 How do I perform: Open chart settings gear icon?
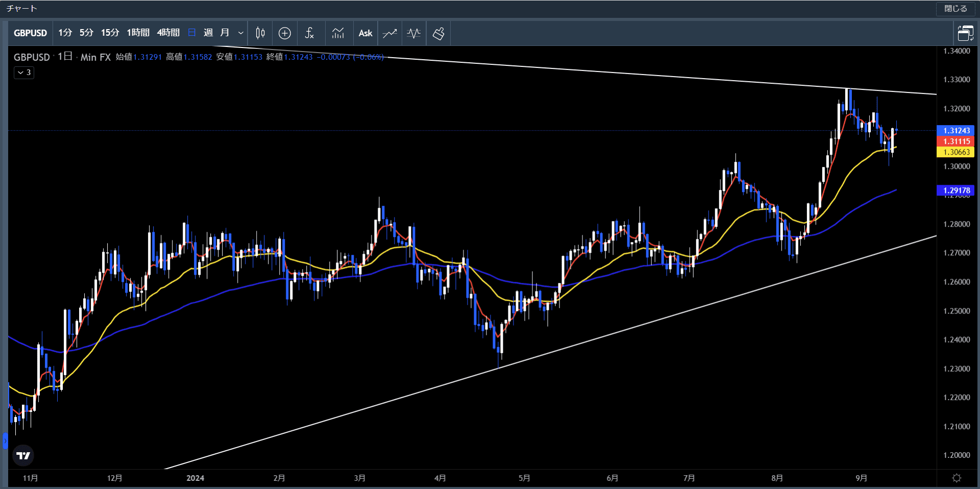tap(957, 478)
